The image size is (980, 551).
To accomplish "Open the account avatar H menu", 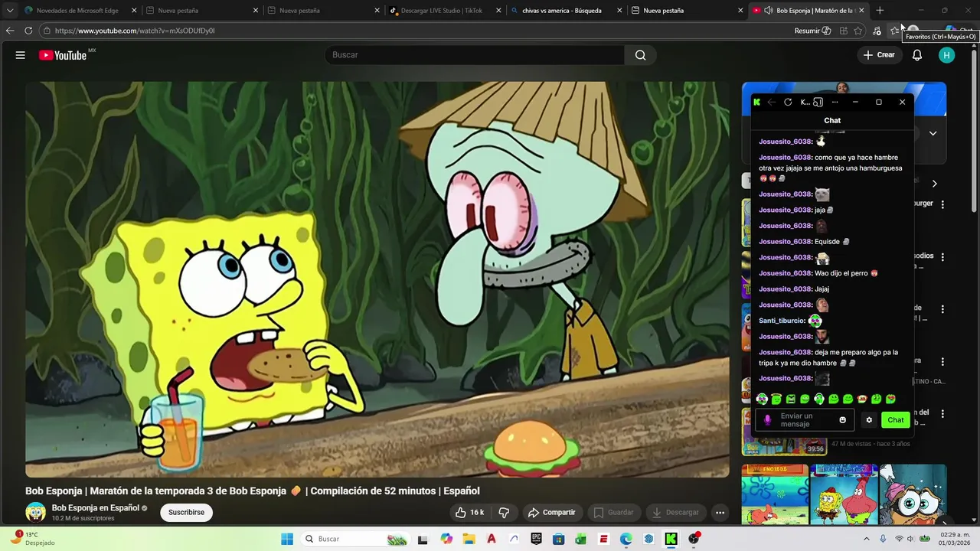I will click(947, 55).
